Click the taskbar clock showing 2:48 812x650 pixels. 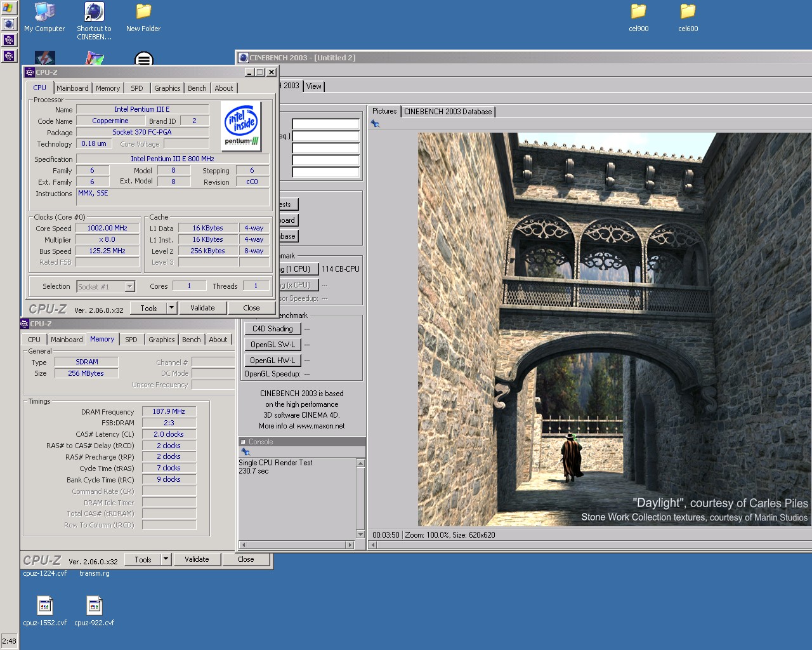(x=9, y=641)
